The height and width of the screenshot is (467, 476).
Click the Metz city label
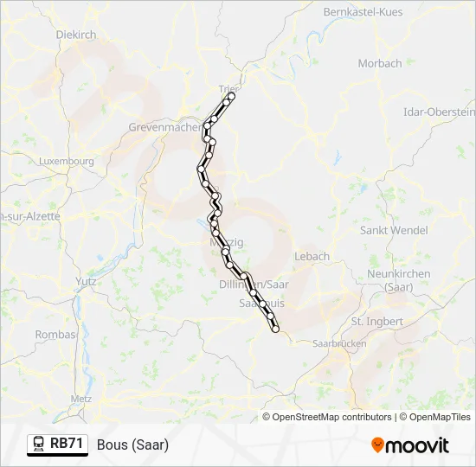click(x=81, y=399)
